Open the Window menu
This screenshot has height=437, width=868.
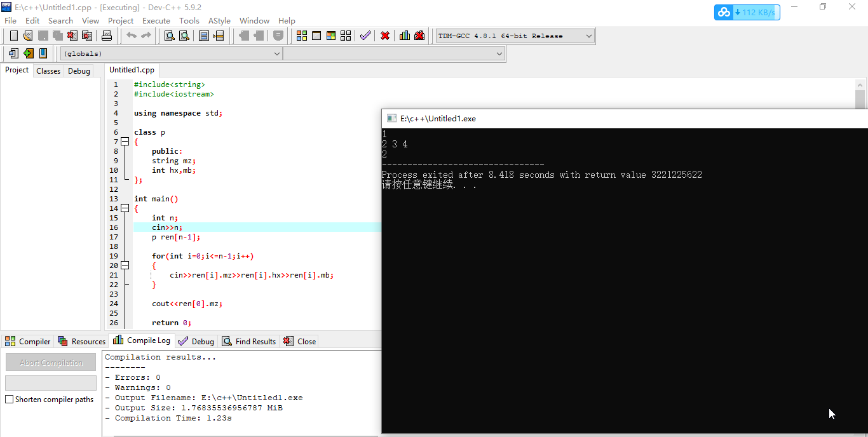coord(254,20)
